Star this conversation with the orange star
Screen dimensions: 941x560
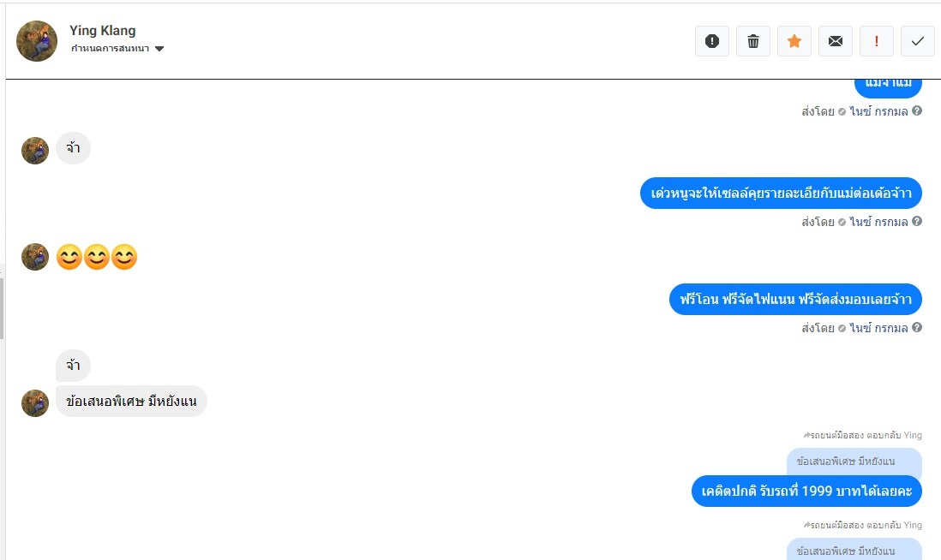pyautogui.click(x=794, y=41)
